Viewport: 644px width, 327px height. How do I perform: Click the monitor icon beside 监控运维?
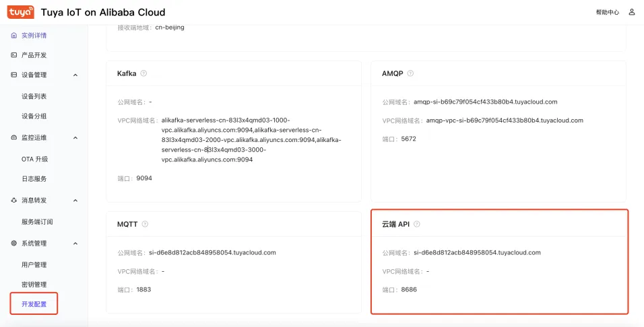point(14,137)
